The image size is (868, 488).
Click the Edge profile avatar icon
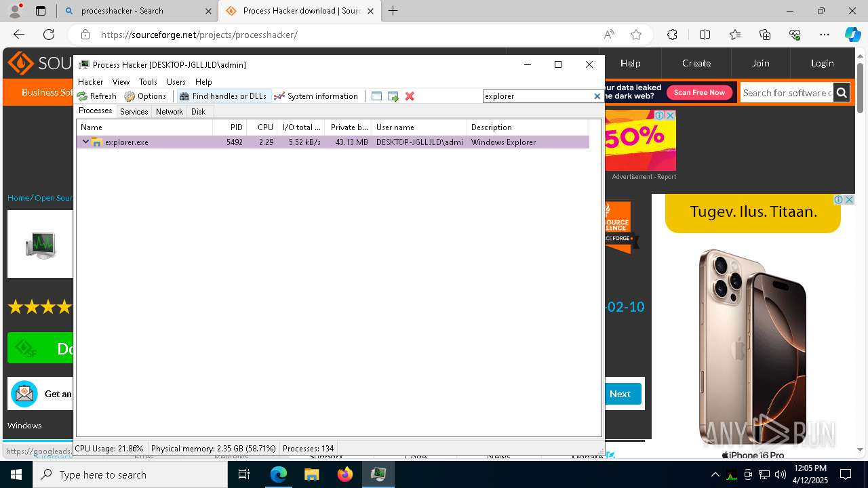click(x=15, y=11)
